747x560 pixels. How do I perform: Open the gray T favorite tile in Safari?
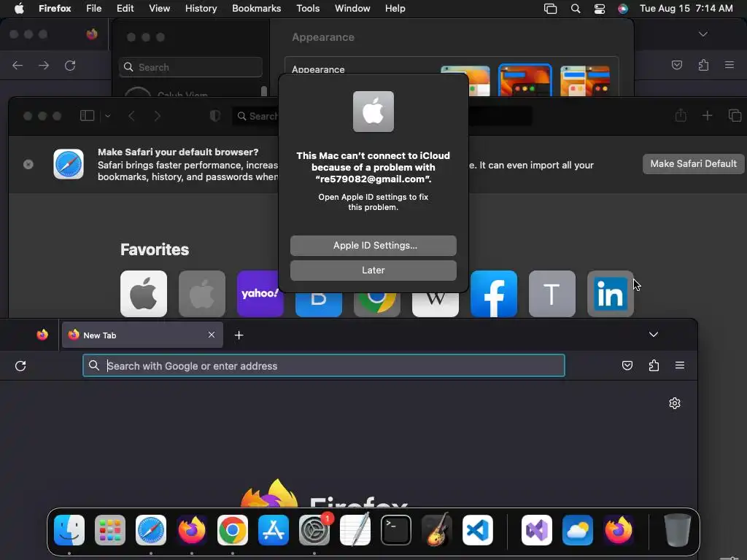point(551,293)
